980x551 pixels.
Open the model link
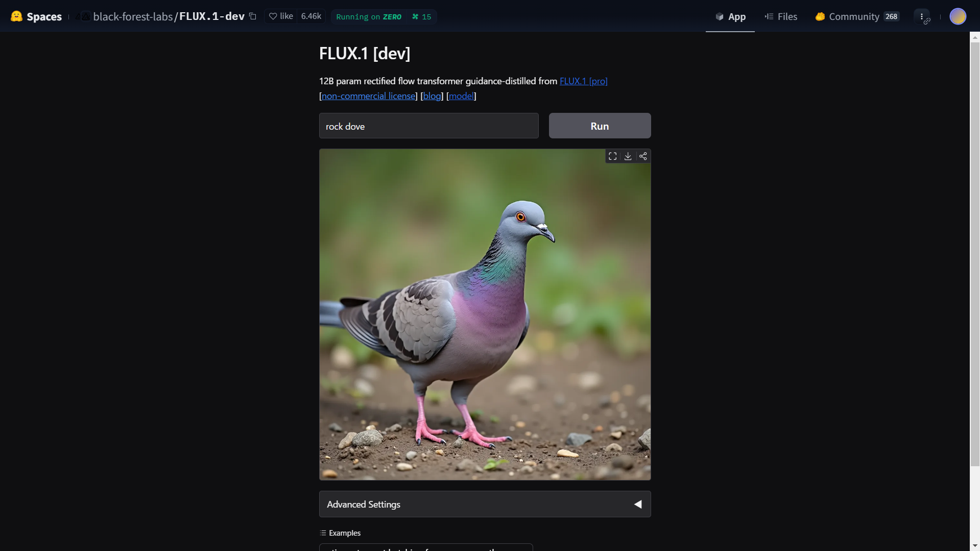pyautogui.click(x=461, y=95)
